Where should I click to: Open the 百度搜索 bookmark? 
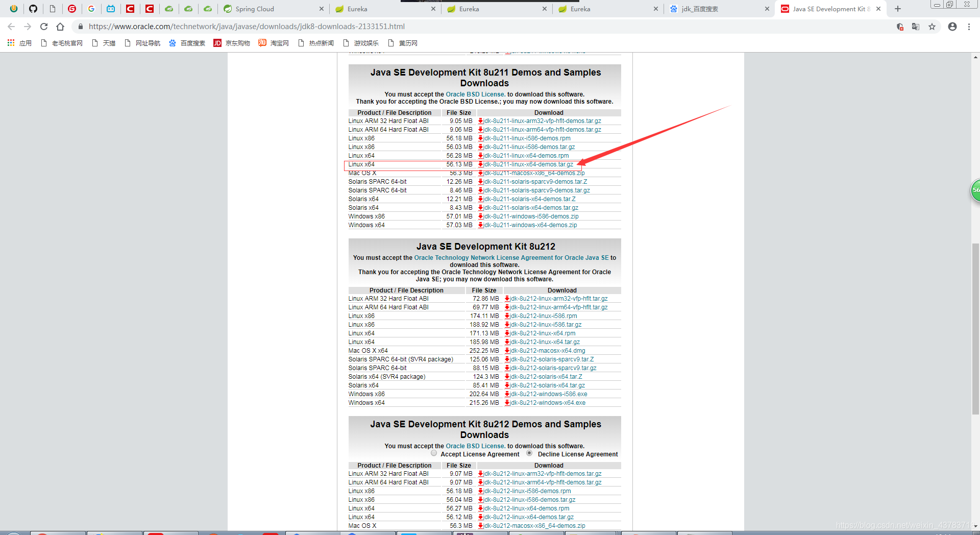click(x=187, y=43)
